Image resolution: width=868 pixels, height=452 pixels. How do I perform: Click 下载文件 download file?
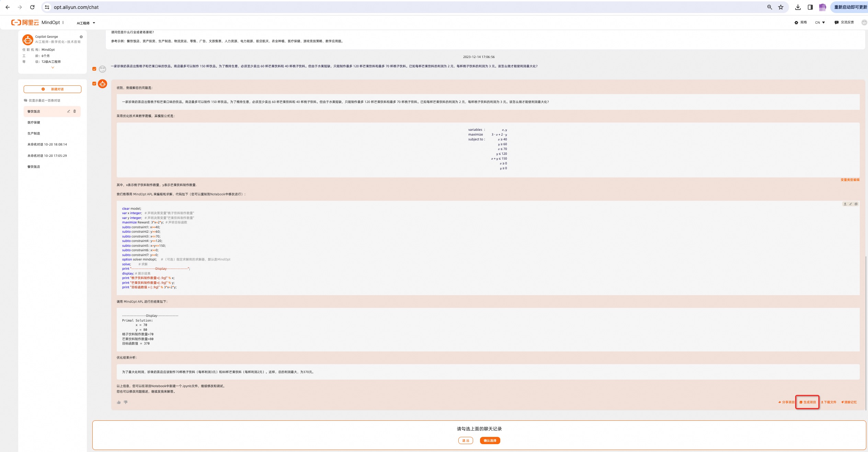coord(829,402)
